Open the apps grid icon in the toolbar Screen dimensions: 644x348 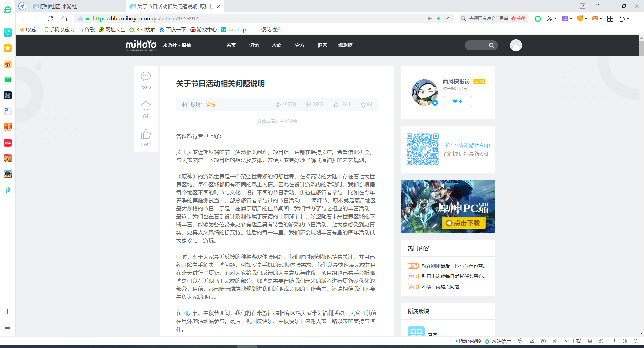coord(610,19)
